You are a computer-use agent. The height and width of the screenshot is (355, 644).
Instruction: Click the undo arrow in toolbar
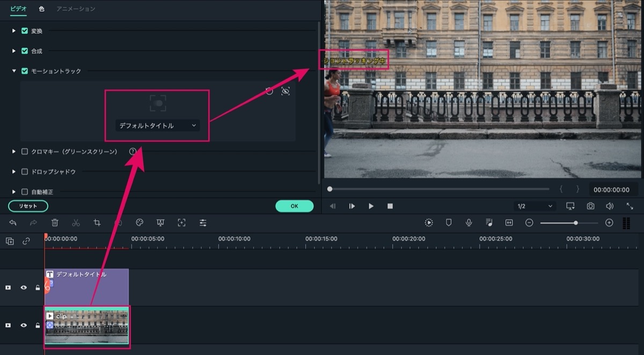pos(13,222)
